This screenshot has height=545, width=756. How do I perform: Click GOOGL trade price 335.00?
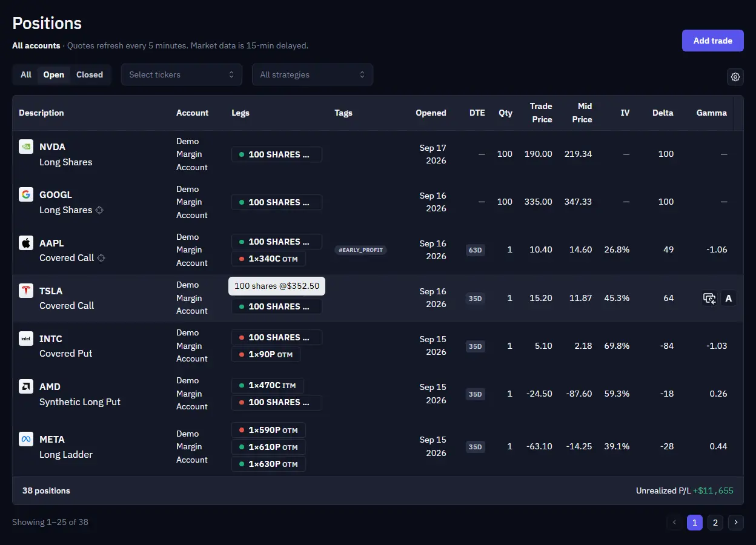(x=539, y=202)
